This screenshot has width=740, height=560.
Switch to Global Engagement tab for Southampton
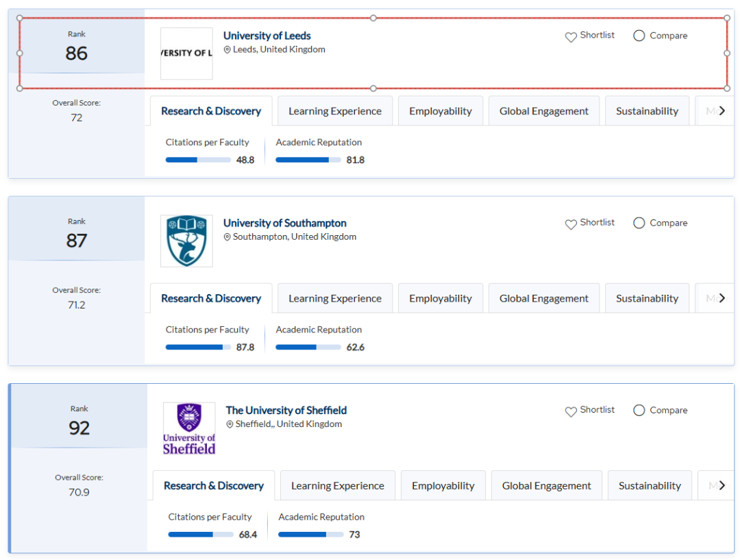543,298
